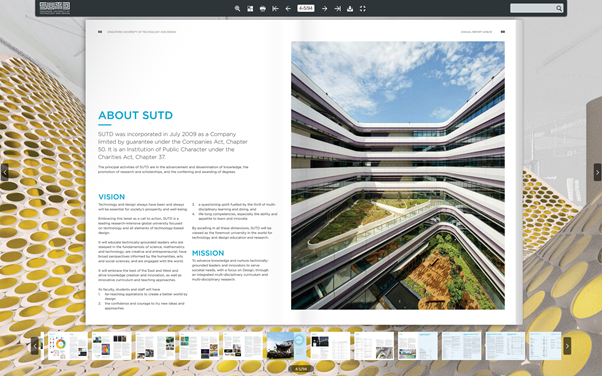Flip to next spread using right side chevron
Image resolution: width=602 pixels, height=376 pixels.
(597, 172)
